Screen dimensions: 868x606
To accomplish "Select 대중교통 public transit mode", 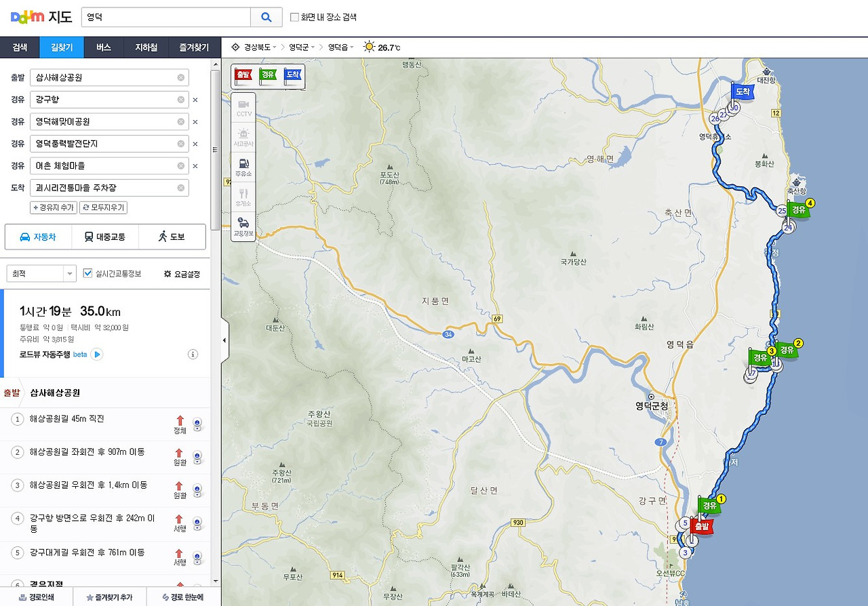I will coord(104,237).
